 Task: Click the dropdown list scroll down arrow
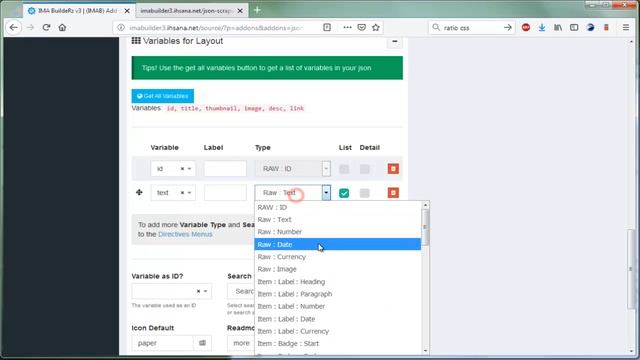coord(425,351)
